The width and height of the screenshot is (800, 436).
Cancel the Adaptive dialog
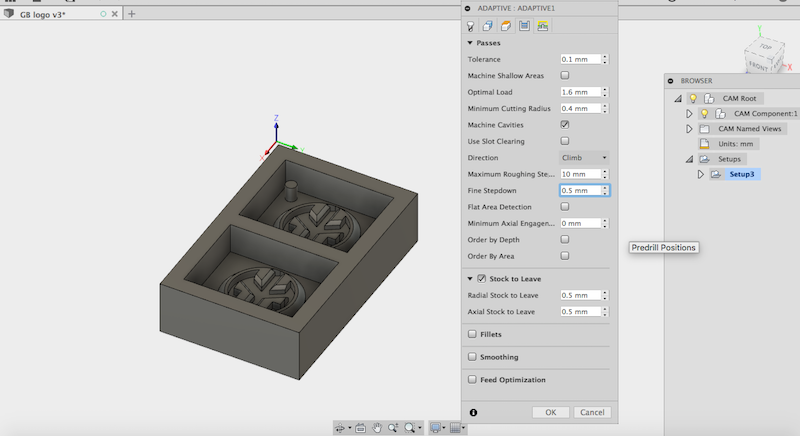[592, 412]
